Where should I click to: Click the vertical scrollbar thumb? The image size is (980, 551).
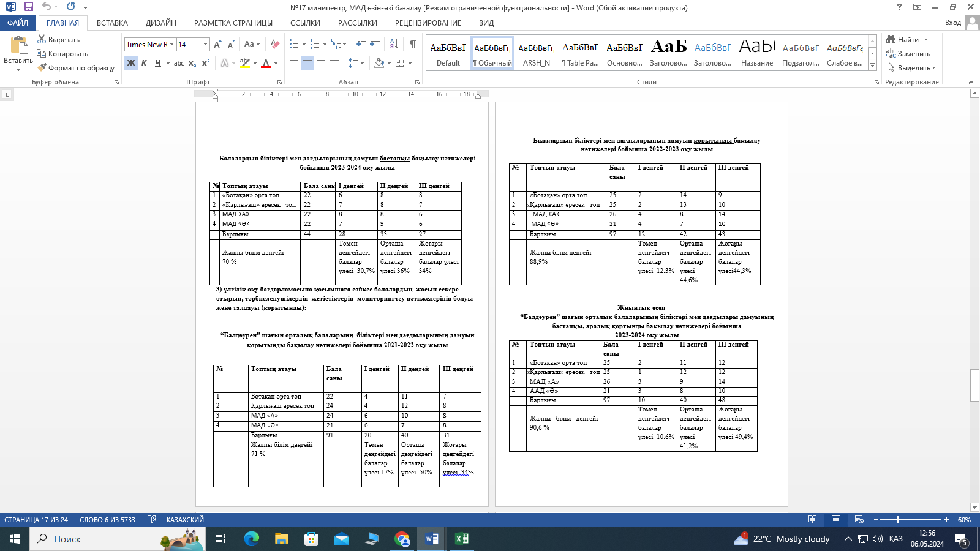(974, 386)
